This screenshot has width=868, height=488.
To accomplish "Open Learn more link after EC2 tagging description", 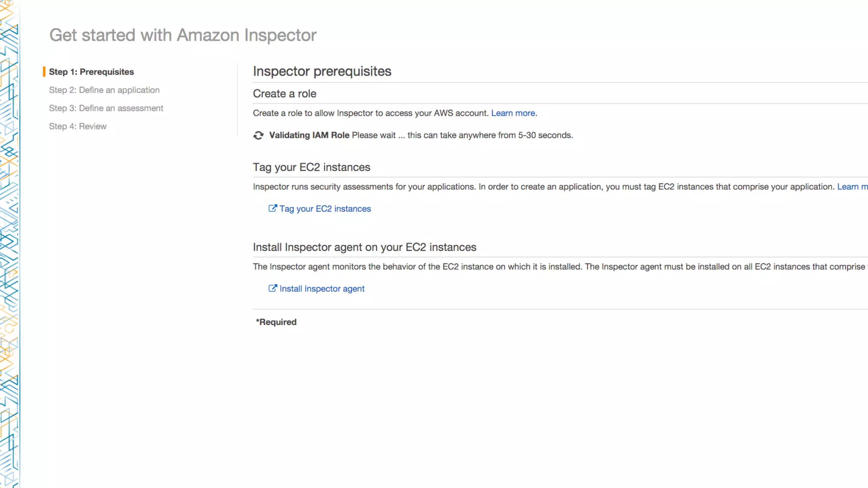I will click(852, 187).
